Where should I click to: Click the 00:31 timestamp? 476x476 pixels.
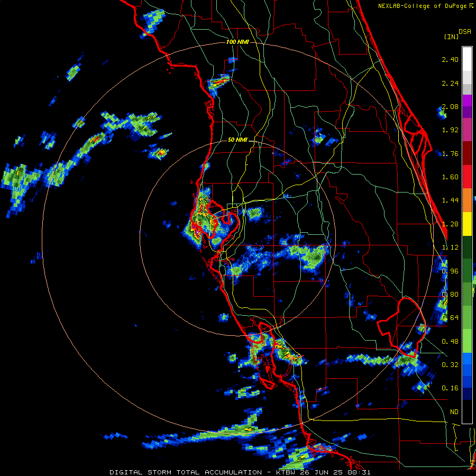(x=360, y=472)
